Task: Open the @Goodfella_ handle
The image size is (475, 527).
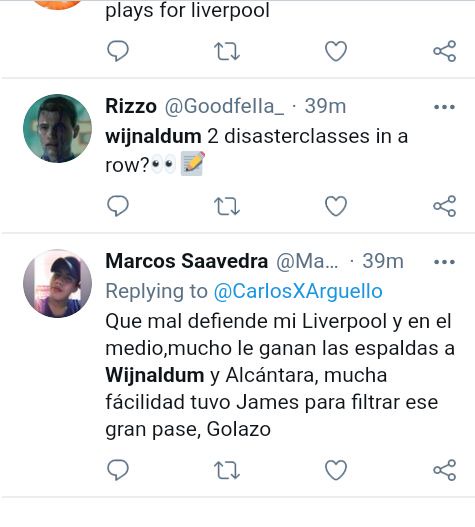Action: (224, 107)
